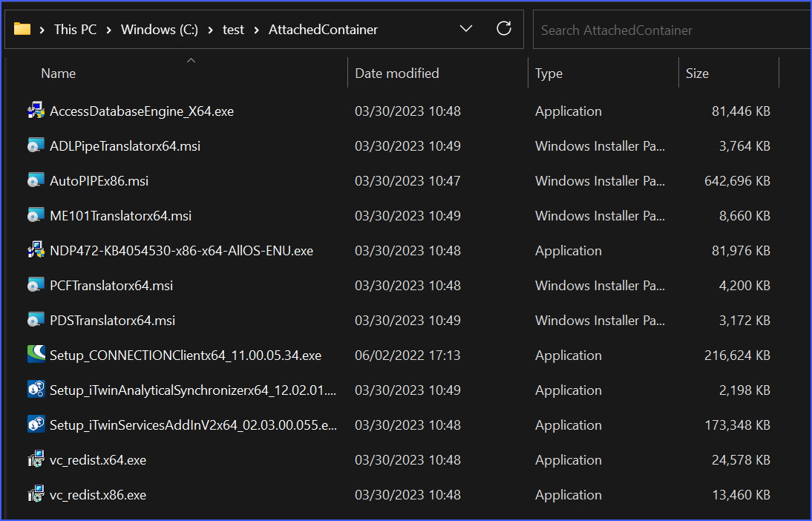Click the 642,696 KB size value

point(737,181)
